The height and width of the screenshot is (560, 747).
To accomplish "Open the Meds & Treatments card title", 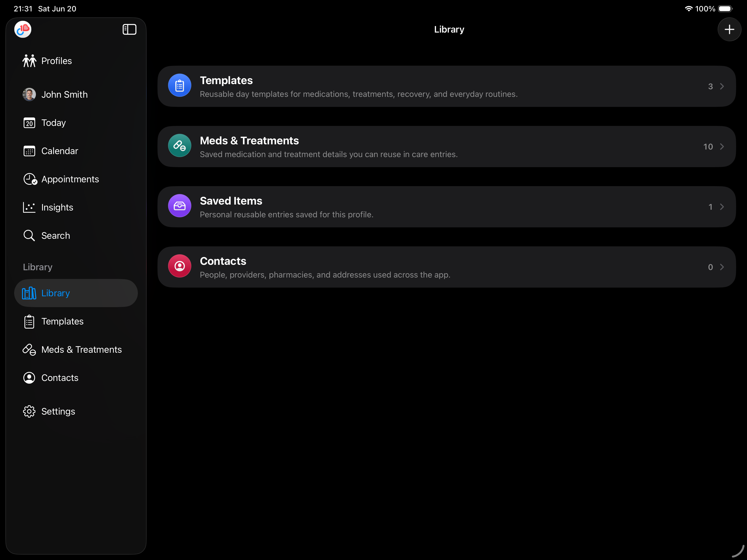I will 249,141.
